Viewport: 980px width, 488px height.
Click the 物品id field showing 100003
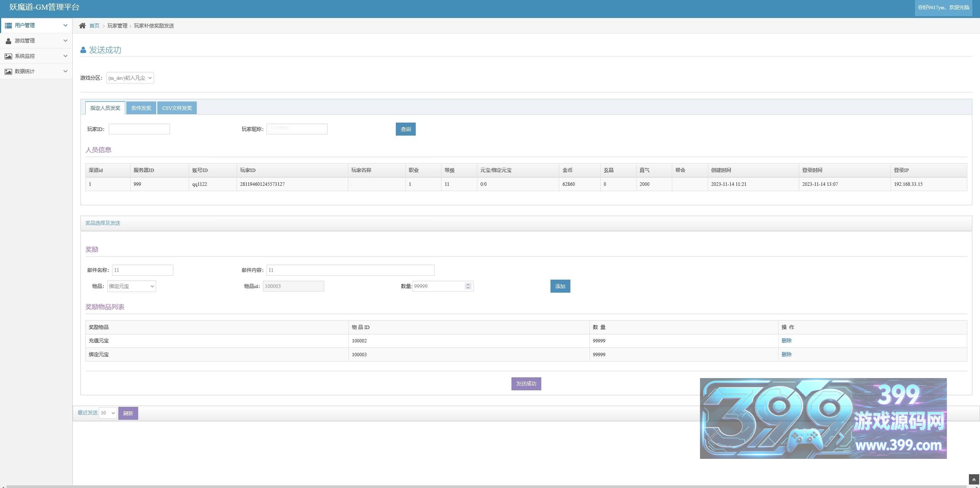tap(294, 286)
